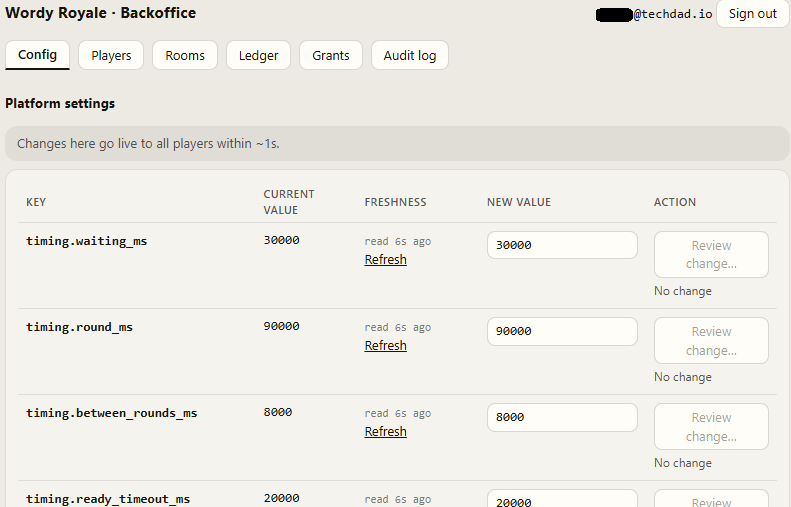Select the timing.waiting_ms key text
The width and height of the screenshot is (791, 507).
tap(87, 241)
